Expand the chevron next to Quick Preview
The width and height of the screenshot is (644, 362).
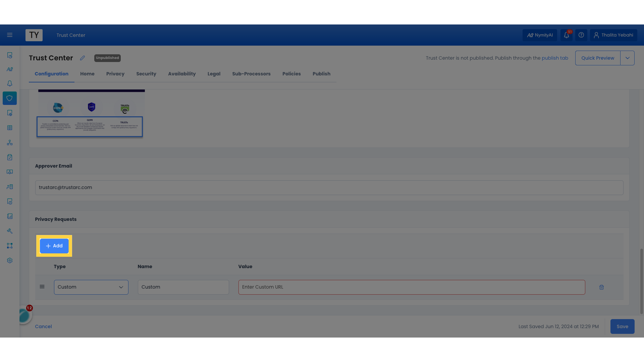tap(628, 58)
